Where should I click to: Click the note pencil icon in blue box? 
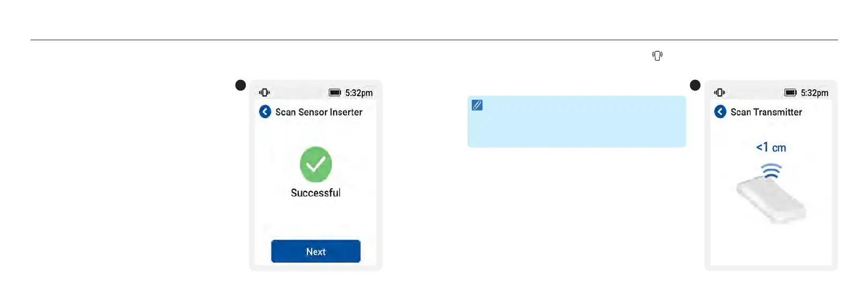point(477,105)
